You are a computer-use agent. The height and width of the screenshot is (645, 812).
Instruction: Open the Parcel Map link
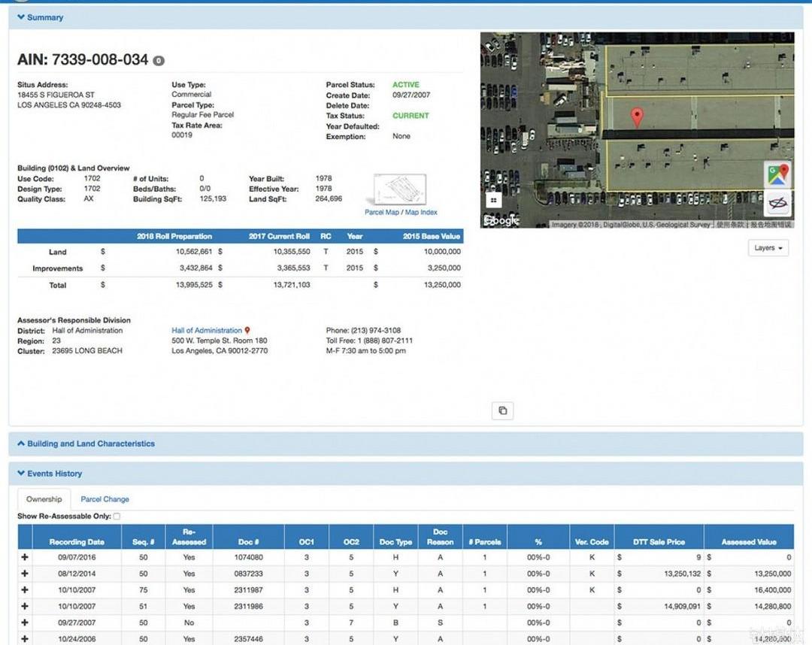click(381, 213)
